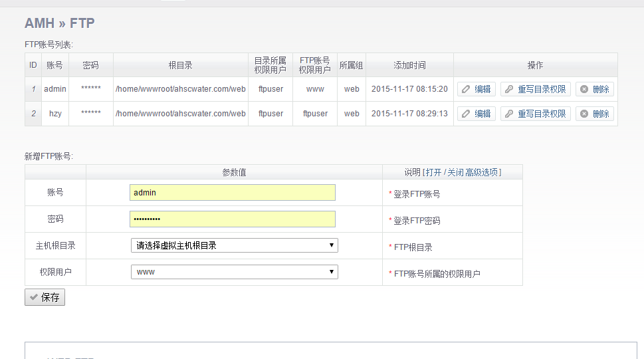Click 关闭 advanced options link

click(x=455, y=172)
